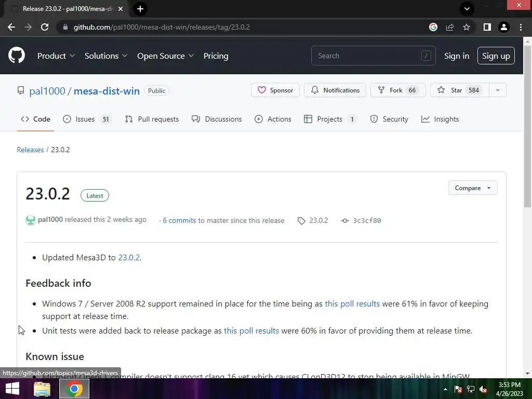Viewport: 532px width, 399px height.
Task: Open the Pricing page
Action: coord(216,56)
